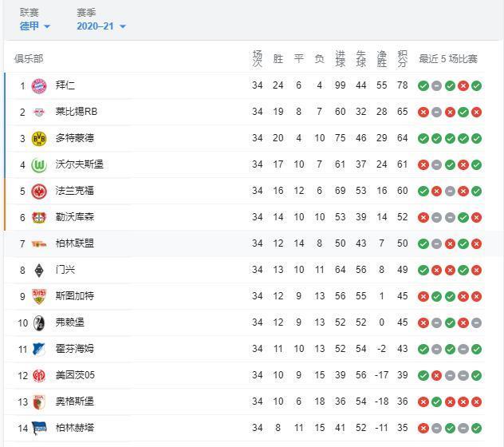
Task: Click the Bayern Munich club crest
Action: pos(39,86)
